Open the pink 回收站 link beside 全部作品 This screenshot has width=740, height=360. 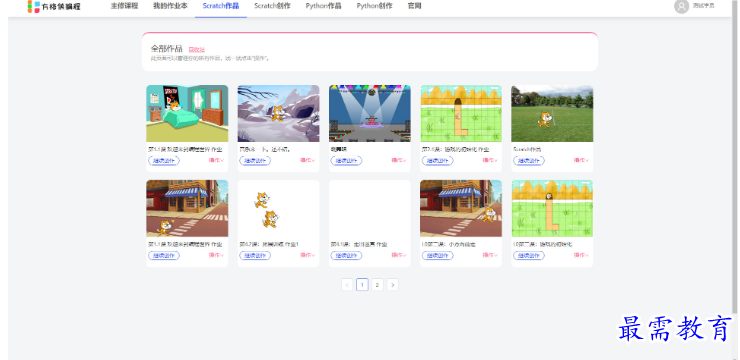tap(197, 50)
